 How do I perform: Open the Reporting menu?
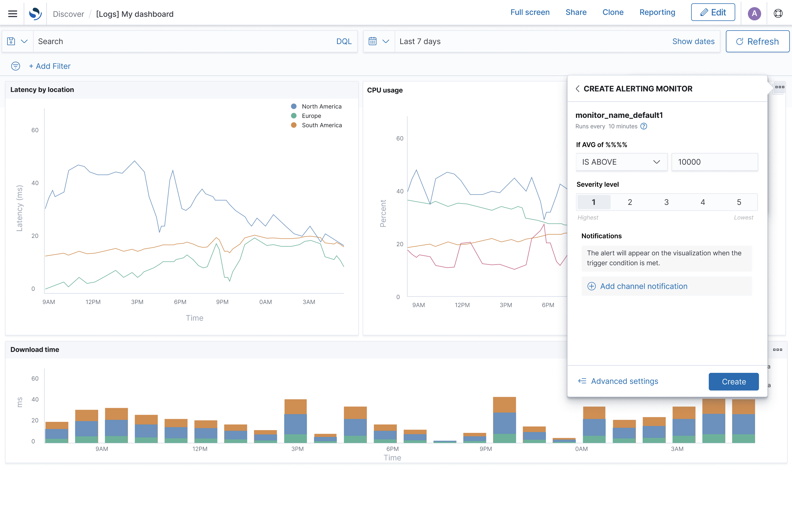click(657, 13)
